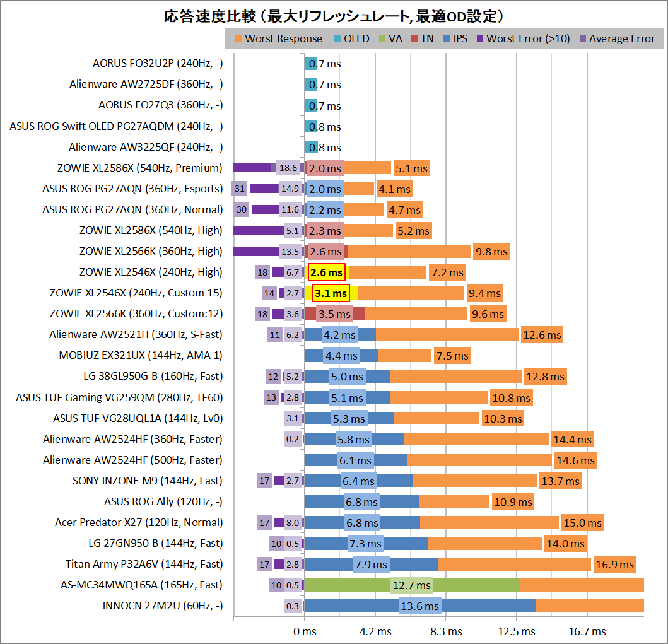The width and height of the screenshot is (668, 644).
Task: Click the 3.5 ms value on red TN bar
Action: [x=334, y=314]
